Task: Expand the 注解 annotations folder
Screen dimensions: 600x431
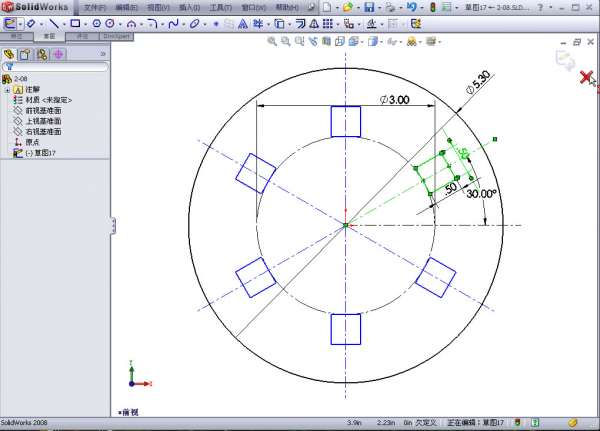Action: [8, 89]
